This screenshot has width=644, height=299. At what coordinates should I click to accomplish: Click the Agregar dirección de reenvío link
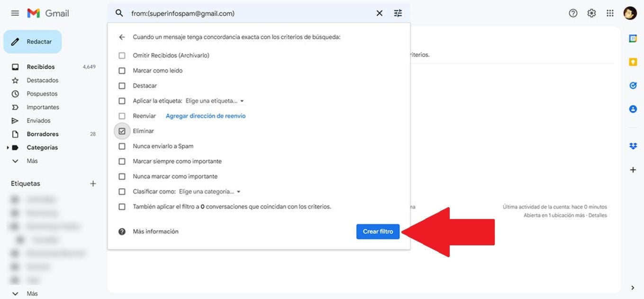(206, 116)
